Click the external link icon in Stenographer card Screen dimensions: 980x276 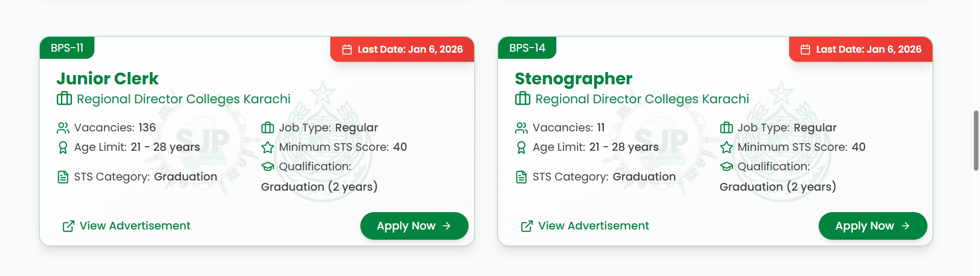[527, 226]
